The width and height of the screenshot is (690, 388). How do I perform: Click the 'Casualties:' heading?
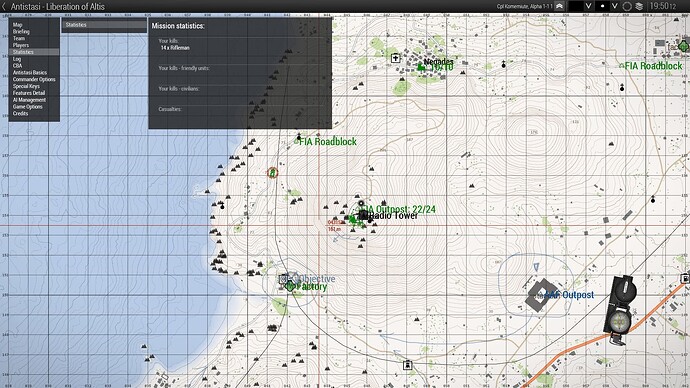pyautogui.click(x=170, y=109)
